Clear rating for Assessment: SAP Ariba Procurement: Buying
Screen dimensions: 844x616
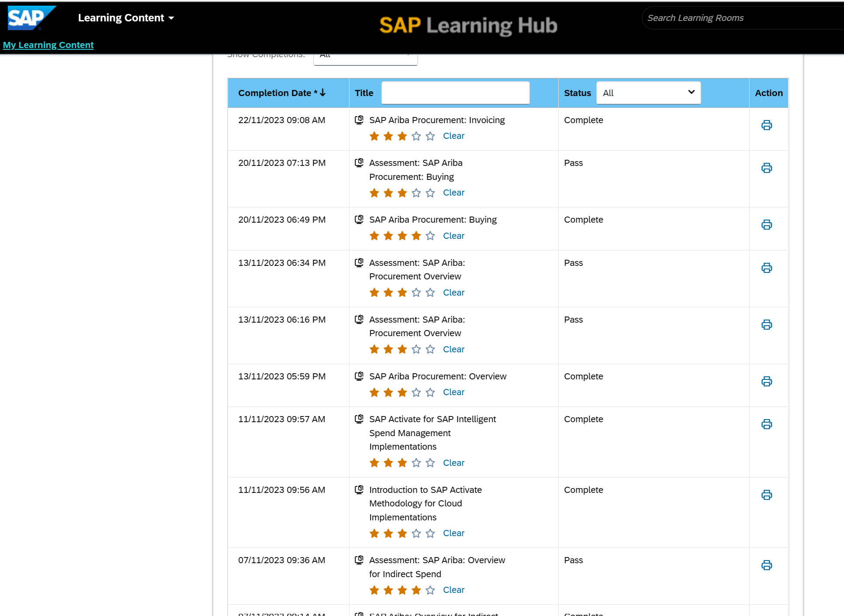(x=453, y=193)
